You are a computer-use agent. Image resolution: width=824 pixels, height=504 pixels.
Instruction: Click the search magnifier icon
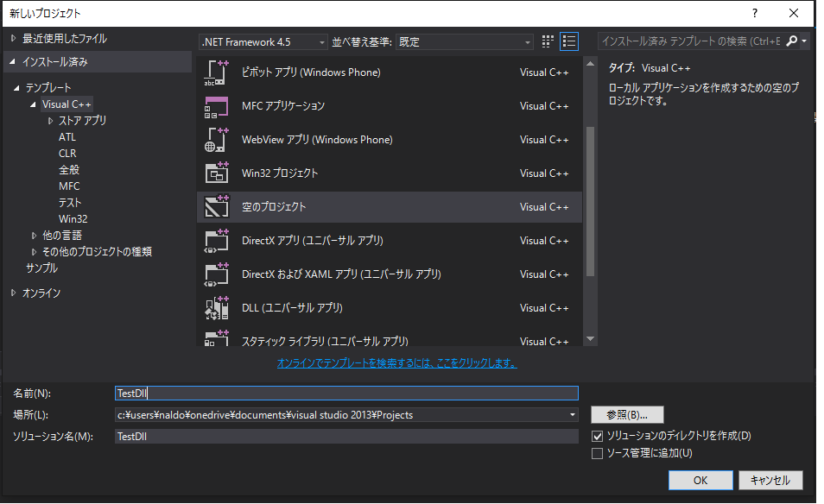[792, 41]
